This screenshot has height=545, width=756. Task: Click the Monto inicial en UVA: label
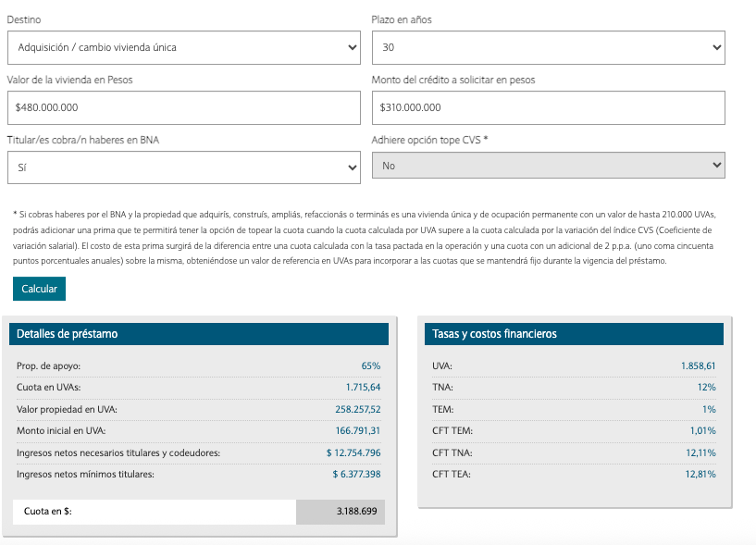click(x=61, y=430)
